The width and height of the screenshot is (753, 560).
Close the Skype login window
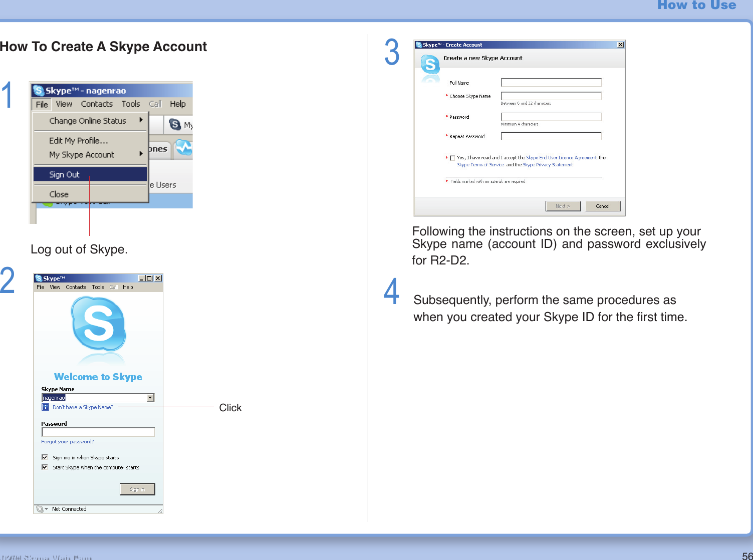coord(158,278)
